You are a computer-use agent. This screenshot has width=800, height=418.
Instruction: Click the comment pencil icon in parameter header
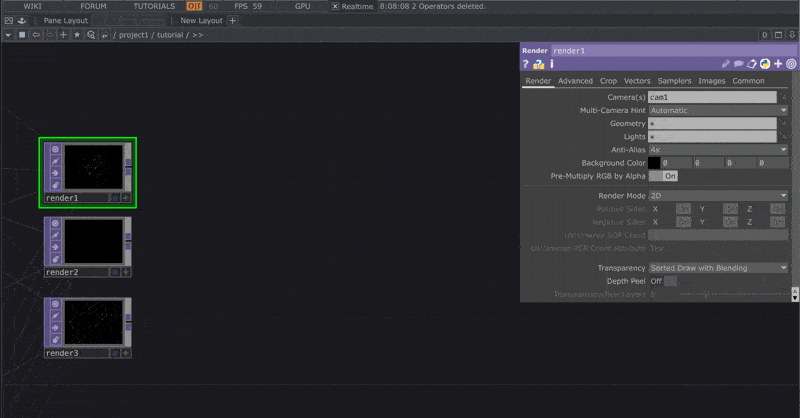point(726,64)
